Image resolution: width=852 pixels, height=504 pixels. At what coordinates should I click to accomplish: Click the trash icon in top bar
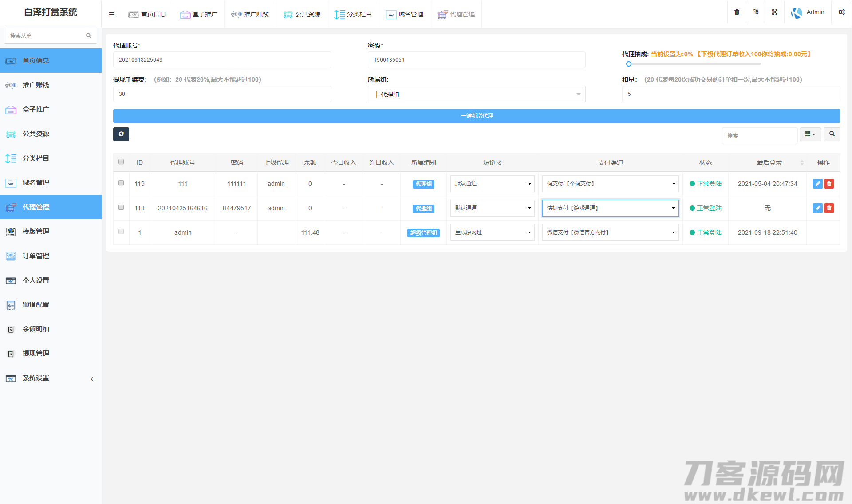[737, 12]
